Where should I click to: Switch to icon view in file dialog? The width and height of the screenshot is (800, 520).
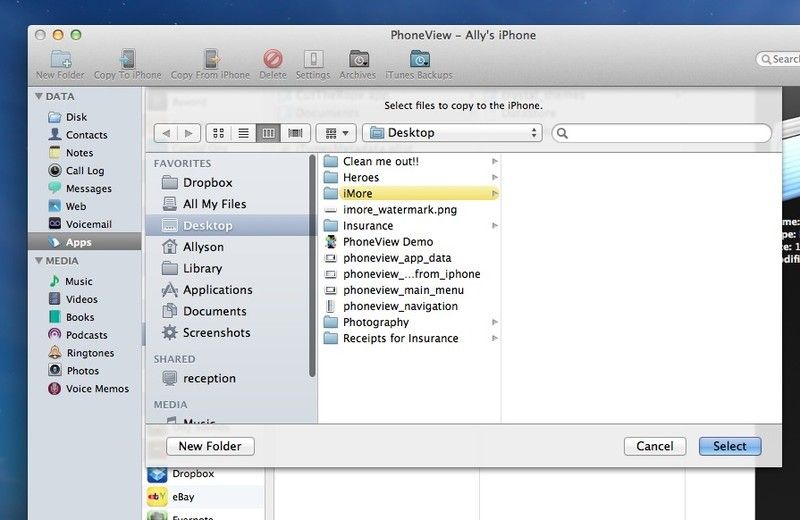coord(219,133)
